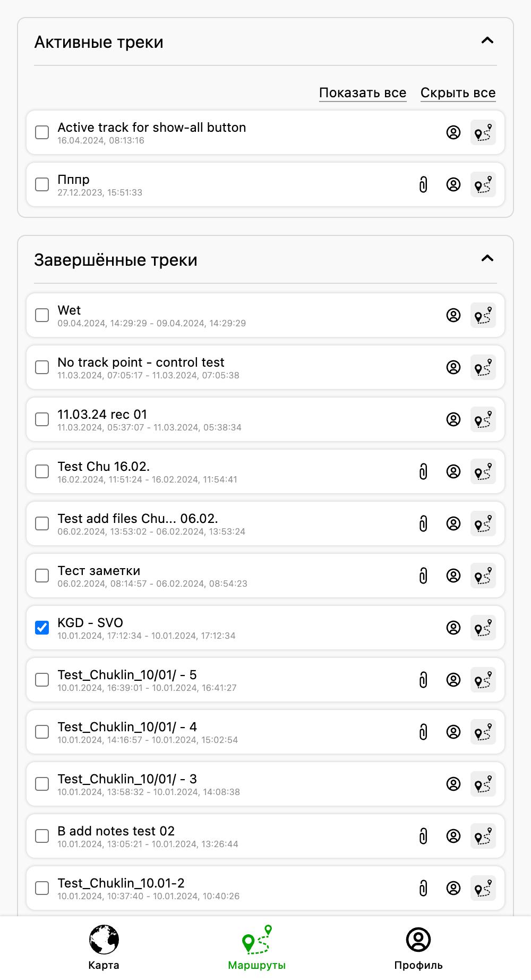Open track named Wet
This screenshot has width=531, height=980.
pyautogui.click(x=69, y=310)
